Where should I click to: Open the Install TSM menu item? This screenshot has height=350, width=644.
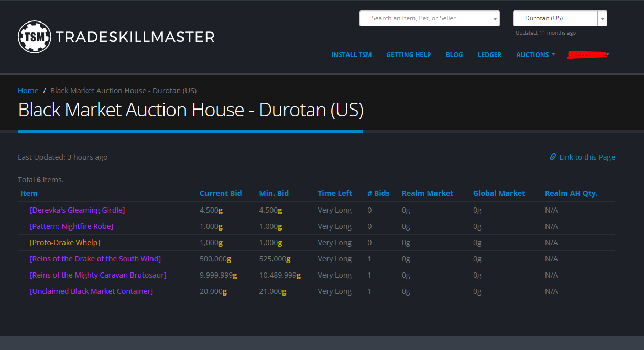[352, 54]
